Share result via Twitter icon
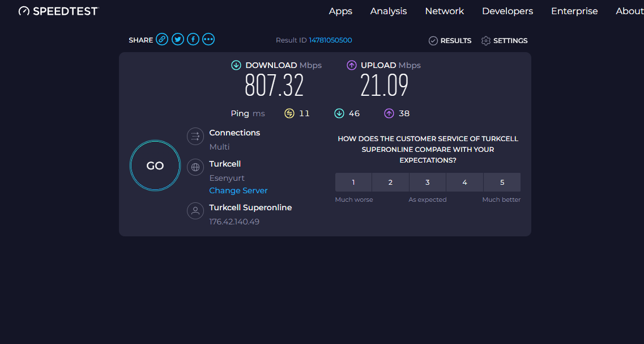Viewport: 644px width, 344px height. [x=178, y=40]
